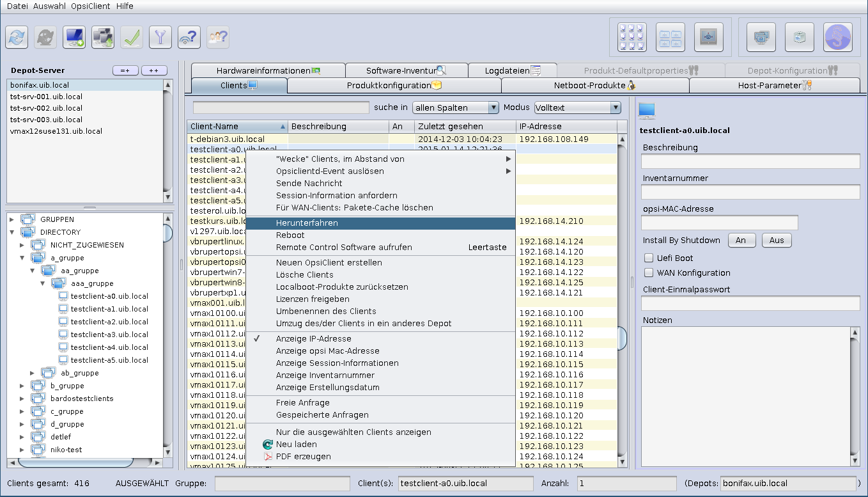Click the folder icon beside niko-test

click(x=38, y=450)
